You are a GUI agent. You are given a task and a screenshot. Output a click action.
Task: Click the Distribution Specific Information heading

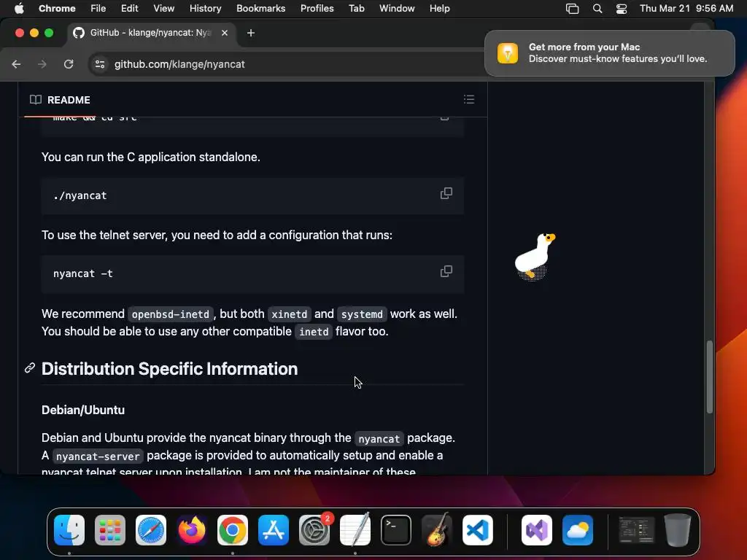point(169,368)
